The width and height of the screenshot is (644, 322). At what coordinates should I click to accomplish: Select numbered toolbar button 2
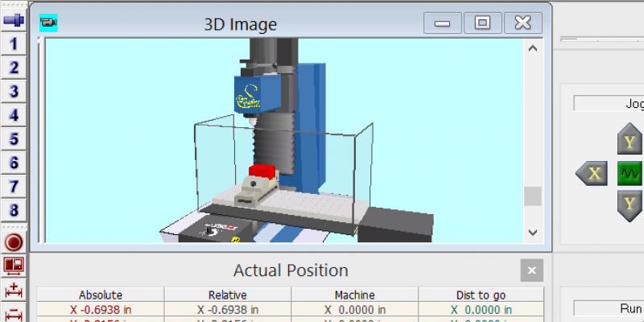pyautogui.click(x=14, y=67)
